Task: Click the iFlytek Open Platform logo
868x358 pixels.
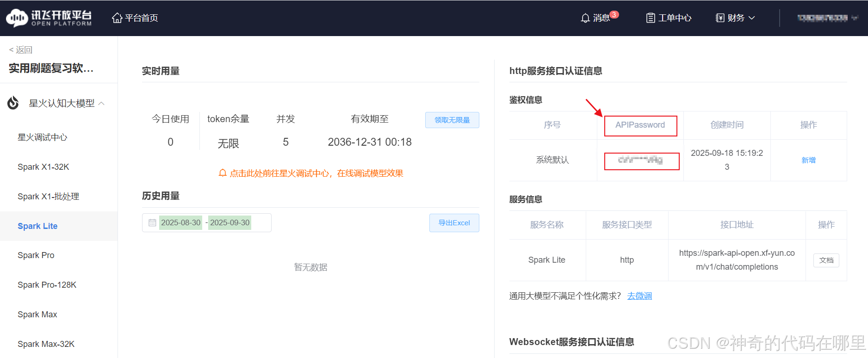Action: (x=49, y=18)
